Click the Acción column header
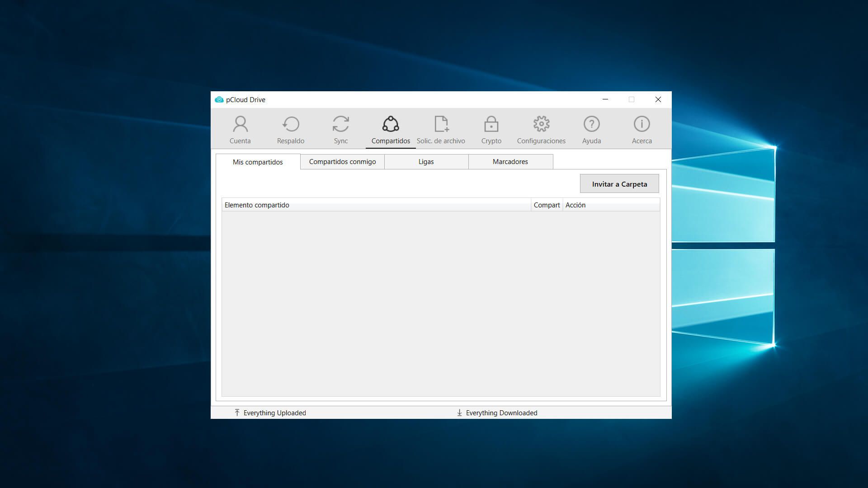868x488 pixels. pos(611,205)
